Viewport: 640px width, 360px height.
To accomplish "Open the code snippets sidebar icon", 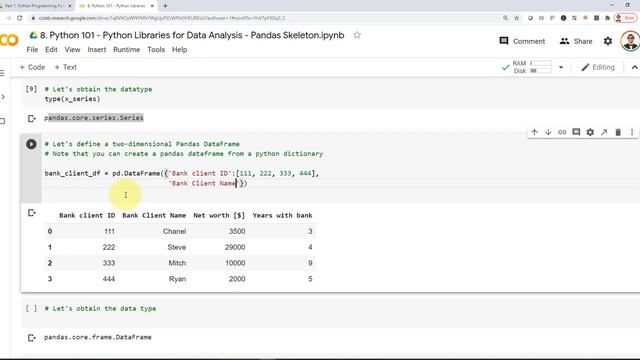I will pyautogui.click(x=3, y=97).
